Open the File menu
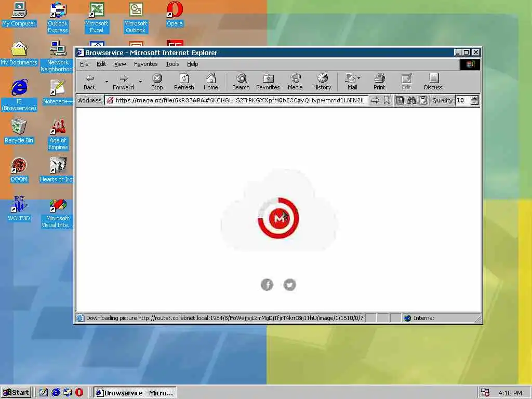The image size is (532, 399). click(84, 64)
